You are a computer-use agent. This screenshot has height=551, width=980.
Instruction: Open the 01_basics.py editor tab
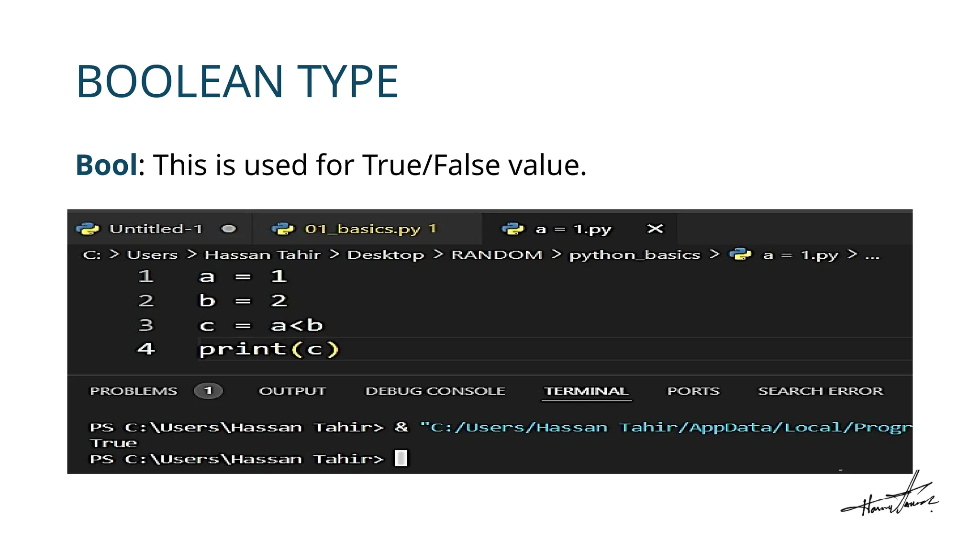pos(363,229)
